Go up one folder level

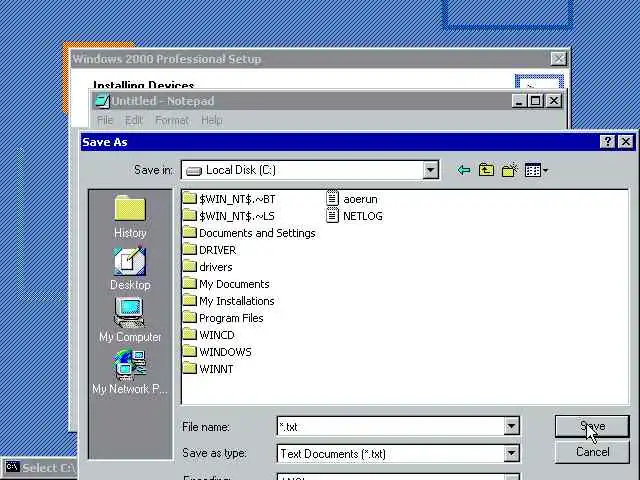(486, 170)
